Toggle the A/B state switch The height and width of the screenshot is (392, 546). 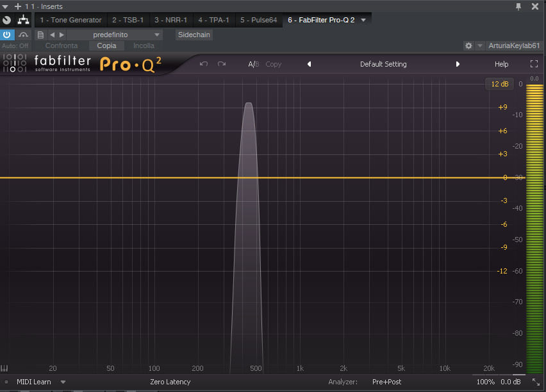point(254,64)
